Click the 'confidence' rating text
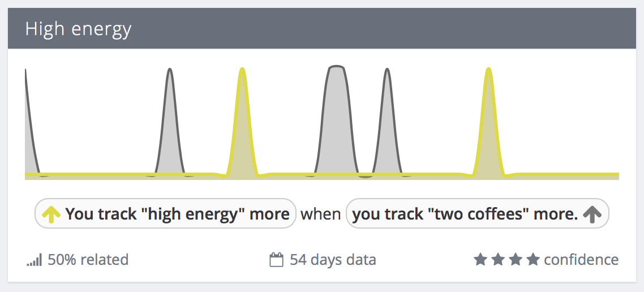Screen dimensions: 644x292 581,260
